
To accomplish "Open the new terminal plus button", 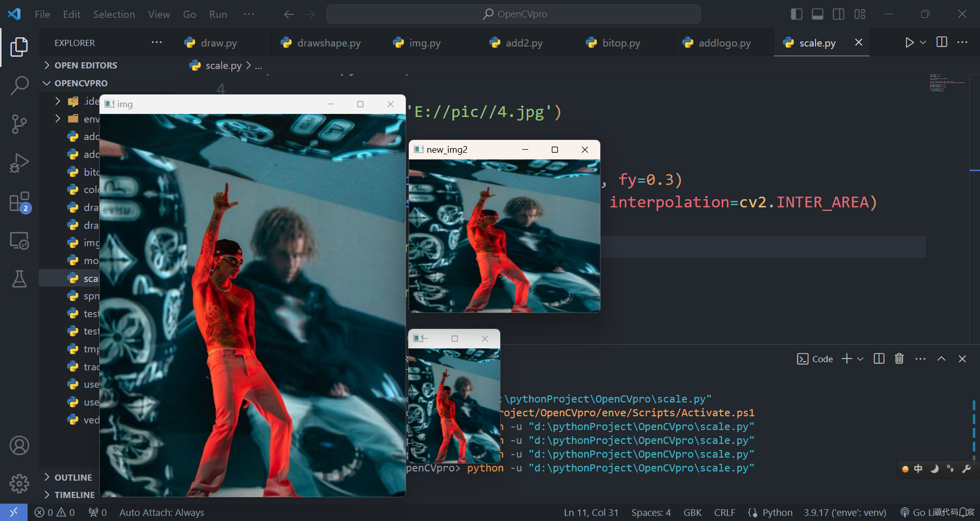I will [847, 359].
